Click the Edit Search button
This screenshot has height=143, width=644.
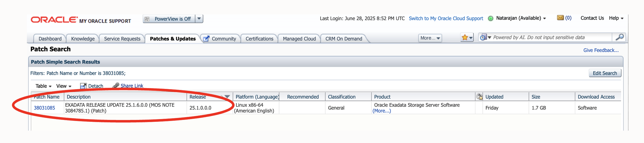tap(605, 73)
